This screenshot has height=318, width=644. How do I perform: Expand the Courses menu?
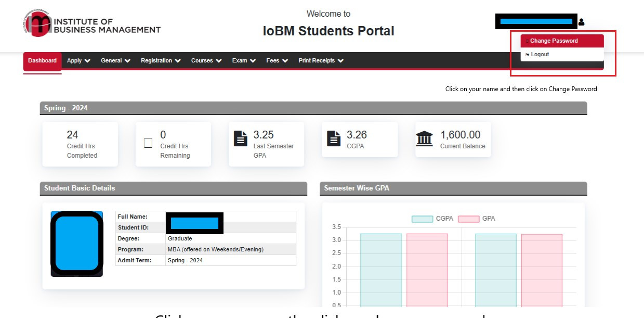tap(206, 61)
